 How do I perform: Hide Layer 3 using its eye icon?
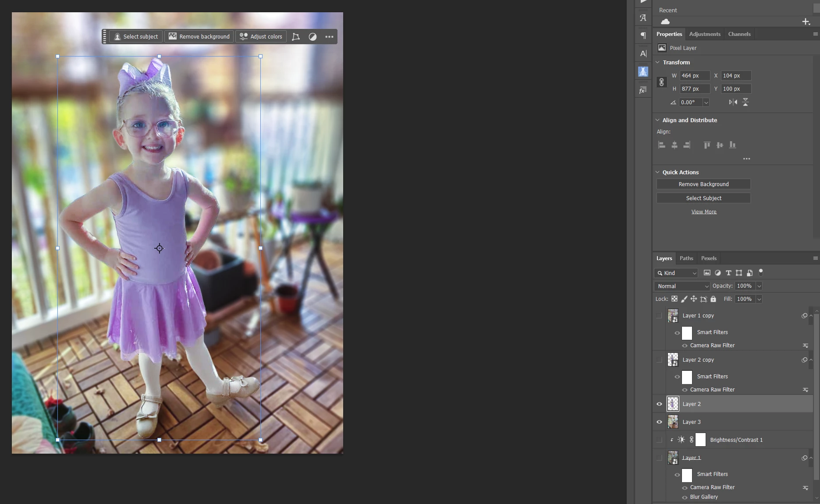(659, 422)
